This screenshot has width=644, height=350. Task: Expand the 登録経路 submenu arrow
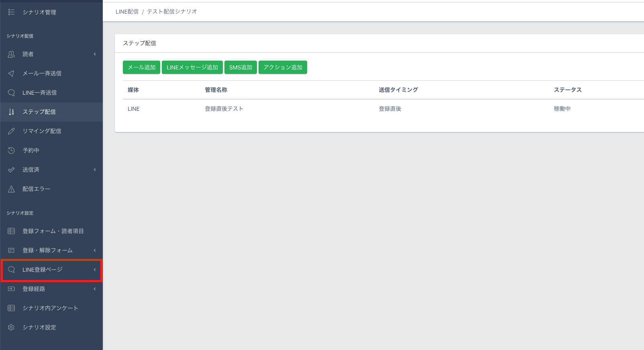(x=95, y=289)
